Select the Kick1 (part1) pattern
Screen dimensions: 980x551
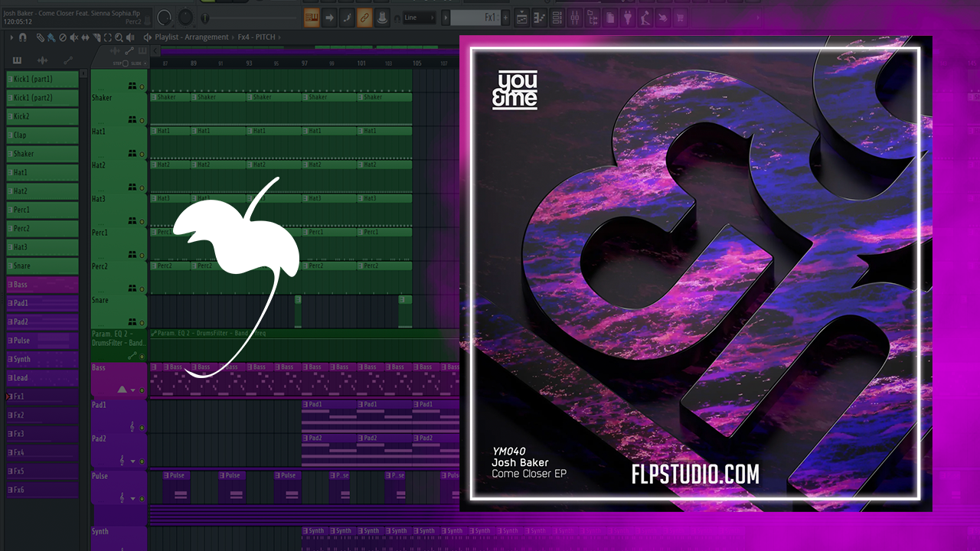[43, 79]
